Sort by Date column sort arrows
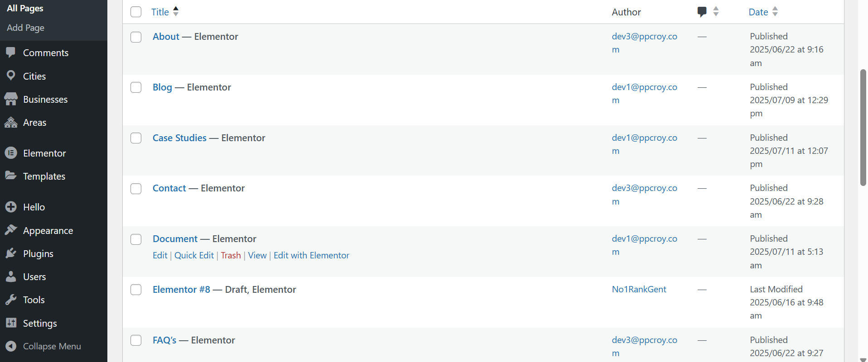868x362 pixels. [775, 12]
